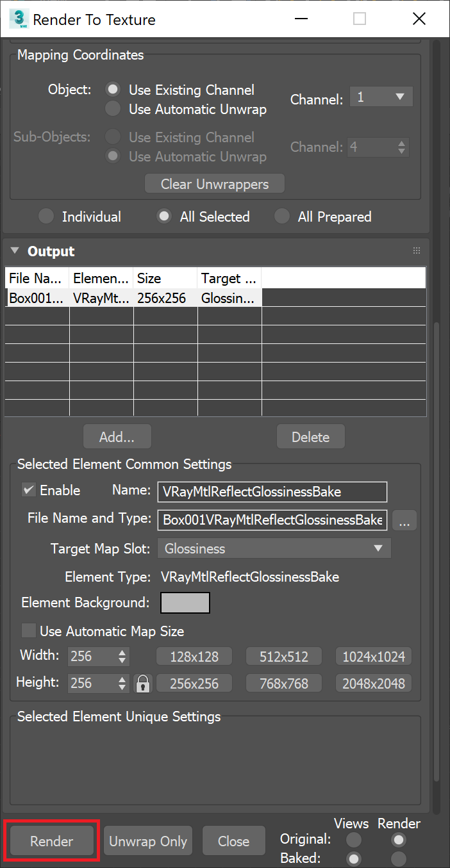The width and height of the screenshot is (450, 868).
Task: Select Baked Render radio button
Action: click(x=399, y=858)
